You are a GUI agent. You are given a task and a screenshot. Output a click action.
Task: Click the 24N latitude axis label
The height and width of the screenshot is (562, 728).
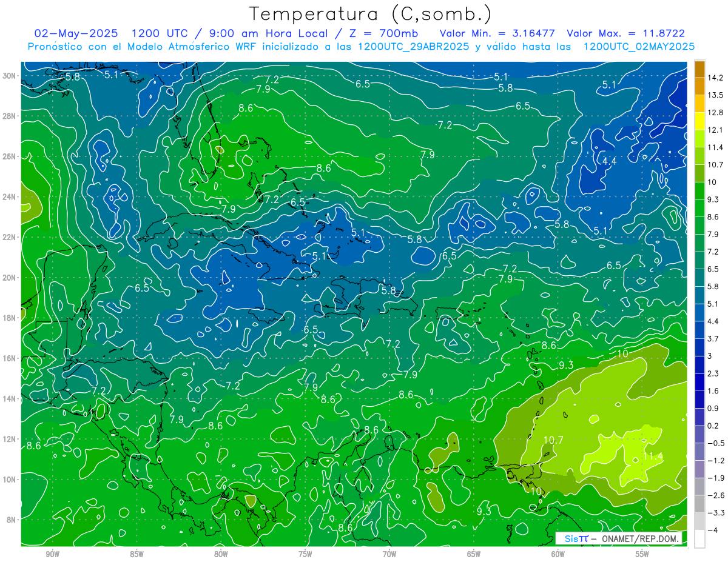10,196
